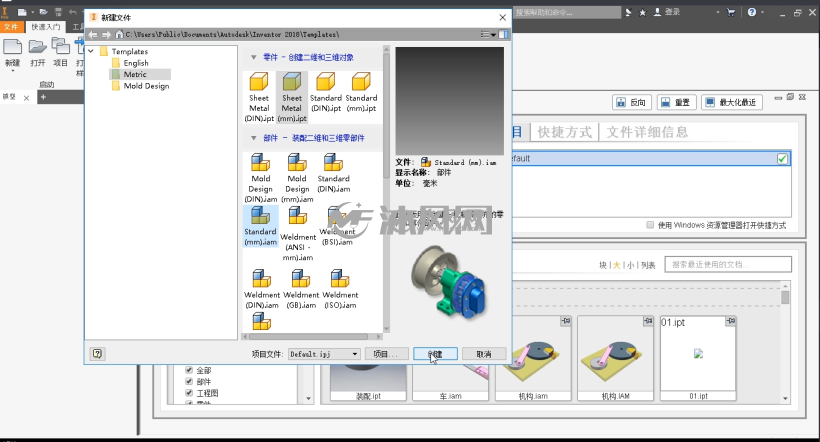The image size is (820, 442).
Task: Click the back arrow in the dialog path bar
Action: [x=93, y=35]
